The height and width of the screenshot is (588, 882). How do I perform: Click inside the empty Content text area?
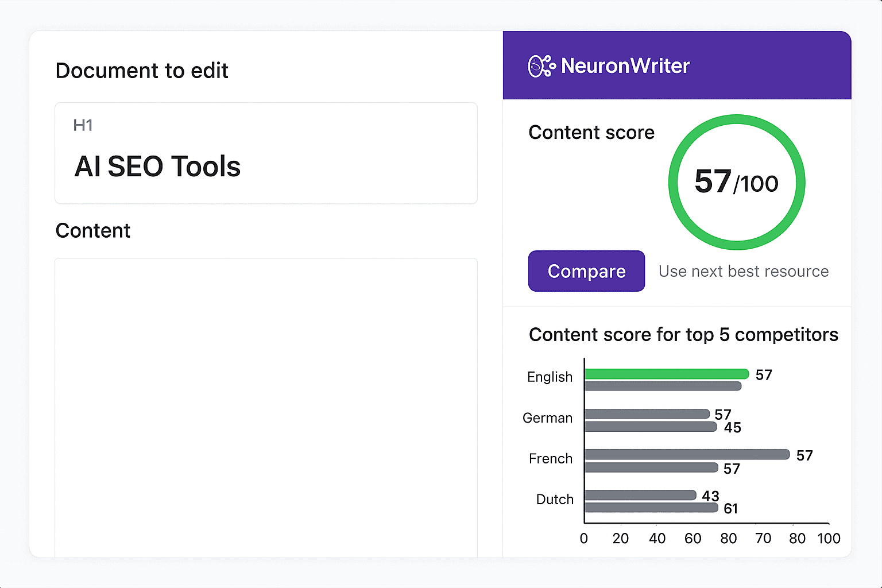click(x=266, y=408)
